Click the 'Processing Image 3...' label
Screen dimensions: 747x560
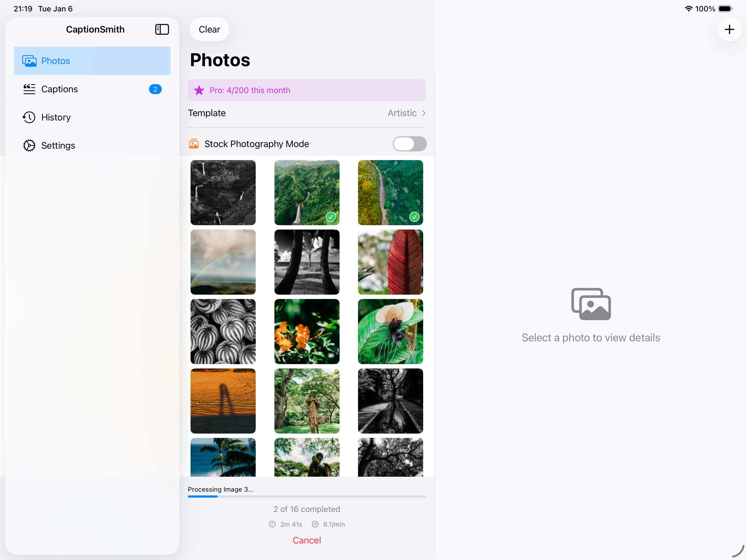pos(220,489)
